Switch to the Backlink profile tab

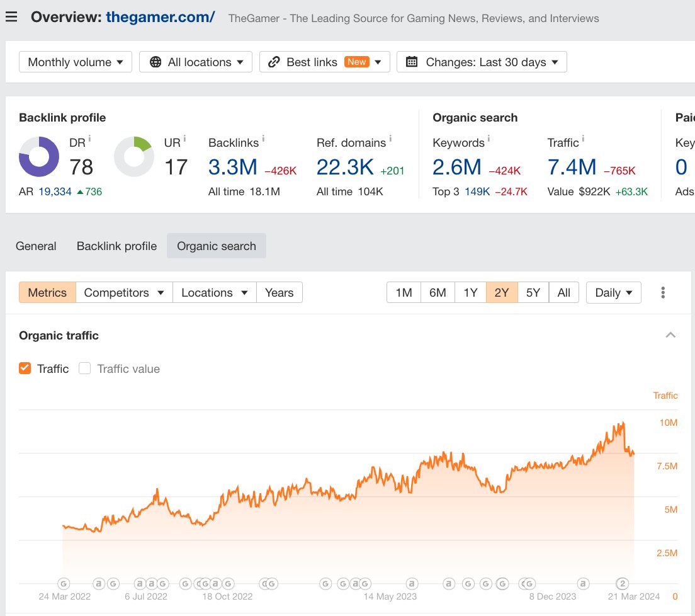(x=116, y=246)
